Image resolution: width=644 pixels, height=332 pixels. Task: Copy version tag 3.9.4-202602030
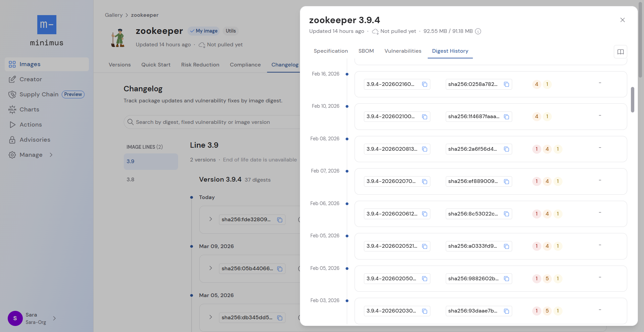coord(425,311)
